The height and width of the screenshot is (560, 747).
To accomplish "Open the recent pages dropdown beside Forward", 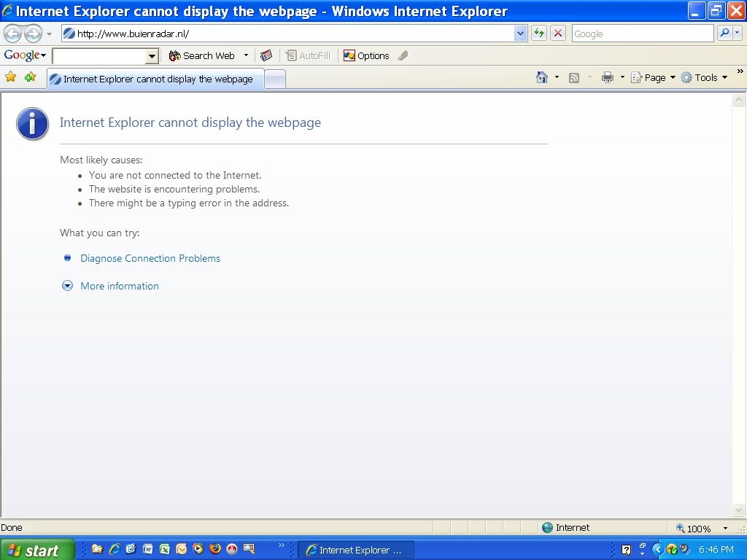I will pyautogui.click(x=49, y=34).
